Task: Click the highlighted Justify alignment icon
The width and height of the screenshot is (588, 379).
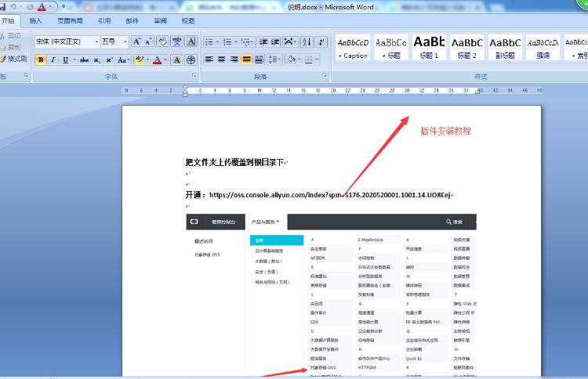Action: (x=246, y=60)
